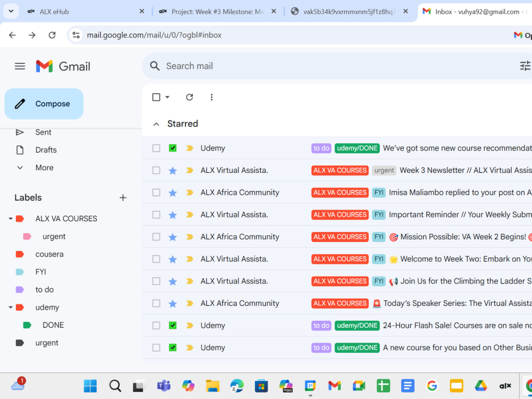Open the More options three-dot menu
Image resolution: width=532 pixels, height=399 pixels.
click(x=211, y=97)
